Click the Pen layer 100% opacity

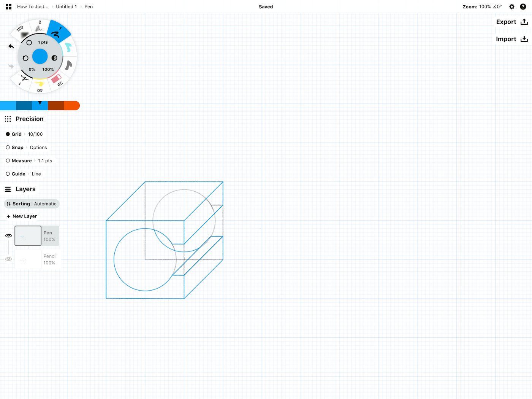(49, 240)
